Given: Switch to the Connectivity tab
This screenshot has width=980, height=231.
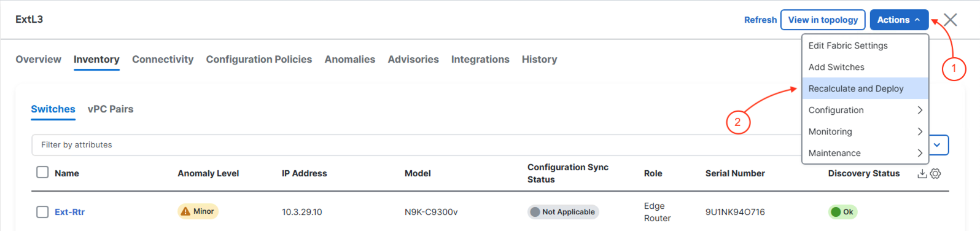Looking at the screenshot, I should click(x=163, y=60).
